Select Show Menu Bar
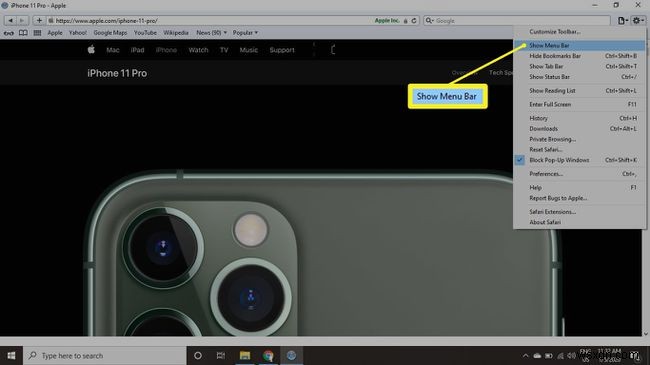 click(580, 45)
